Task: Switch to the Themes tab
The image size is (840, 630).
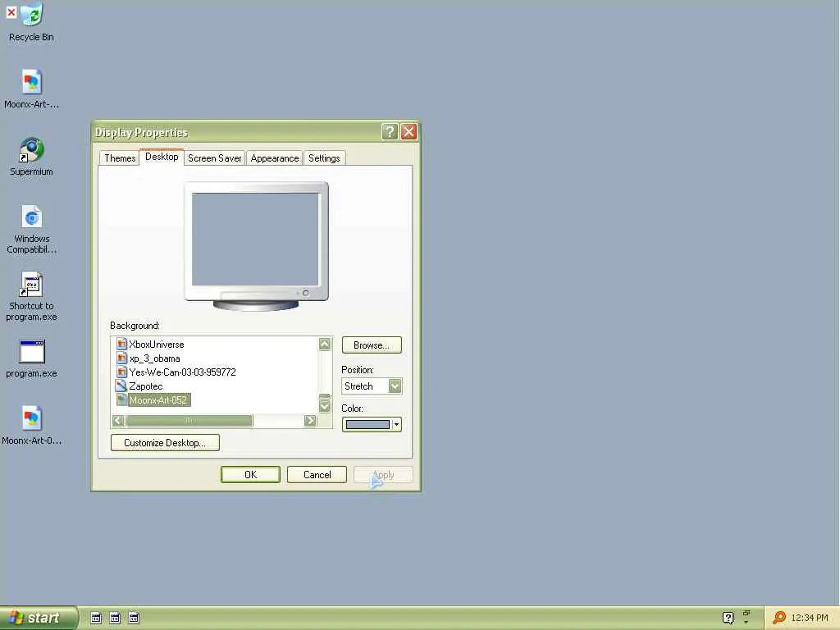Action: [120, 158]
